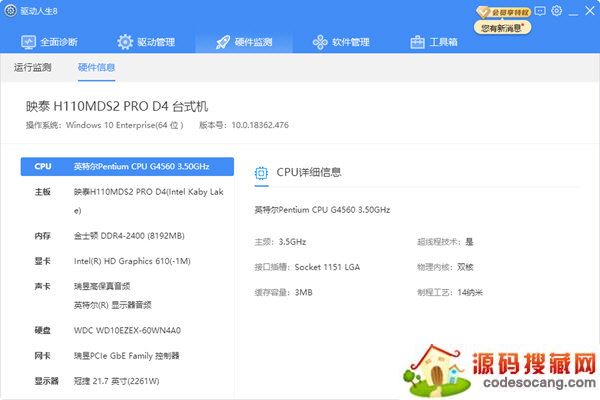Select the 声卡 hardware row
The image size is (600, 400).
[x=127, y=296]
